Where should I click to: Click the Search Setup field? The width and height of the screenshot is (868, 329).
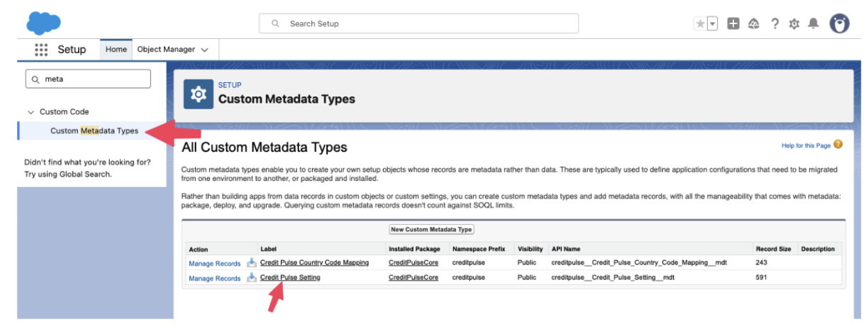418,23
